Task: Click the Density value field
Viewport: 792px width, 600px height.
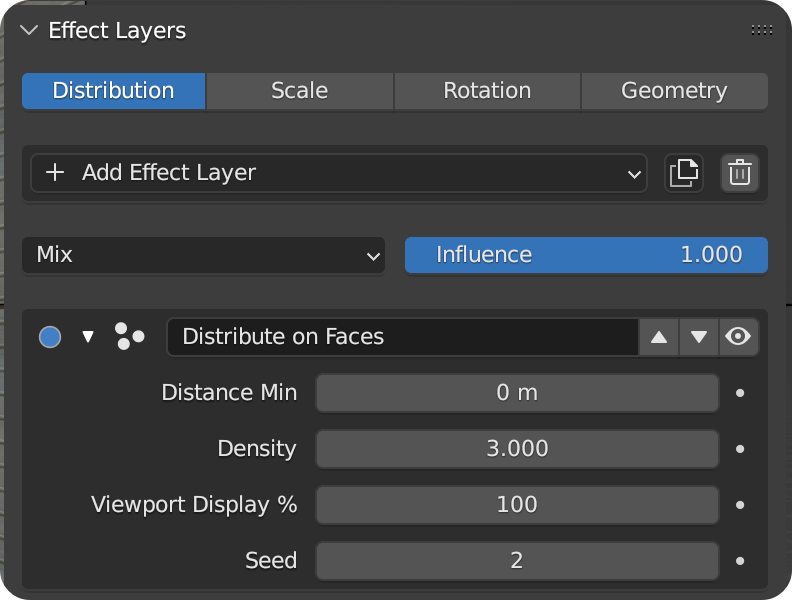Action: coord(517,449)
